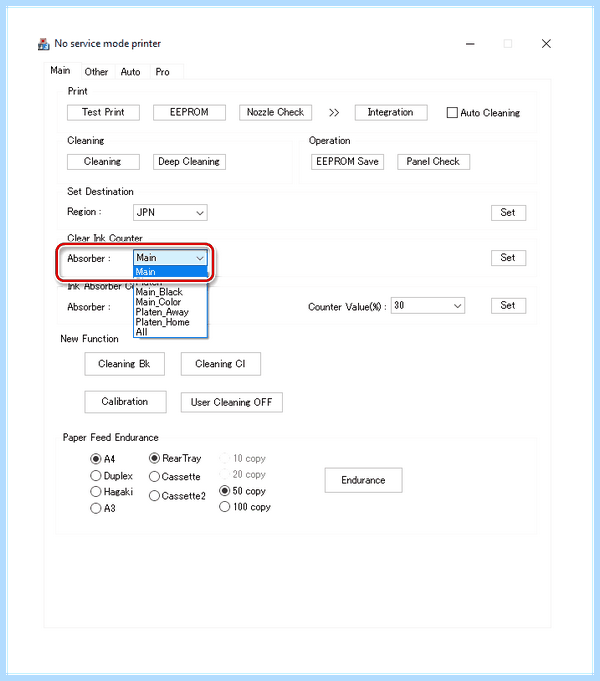Click the Panel Check button
Viewport: 600px width, 681px height.
point(434,162)
